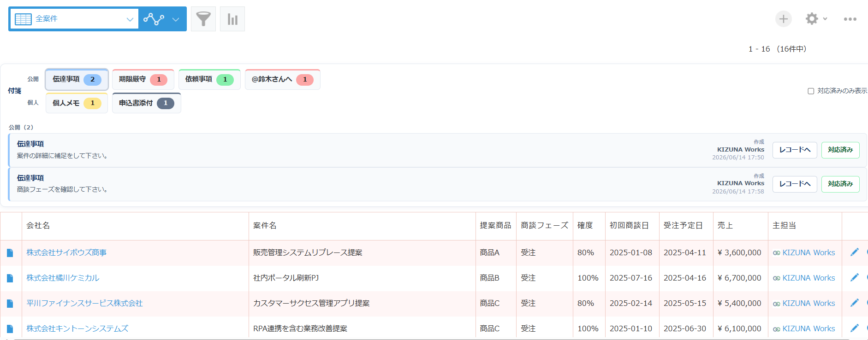
Task: Click the 商談フェーズ column header
Action: [x=545, y=226]
